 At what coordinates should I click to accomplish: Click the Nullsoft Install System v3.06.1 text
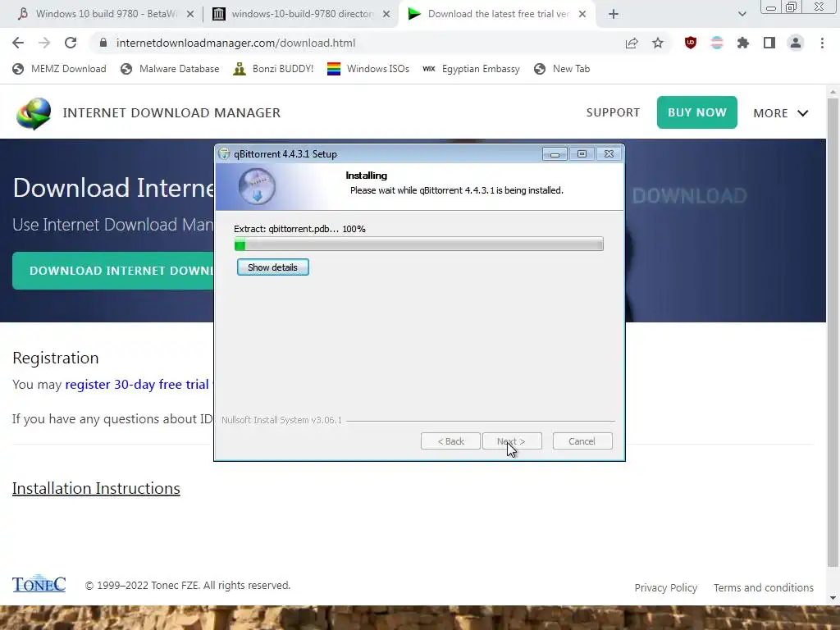282,420
